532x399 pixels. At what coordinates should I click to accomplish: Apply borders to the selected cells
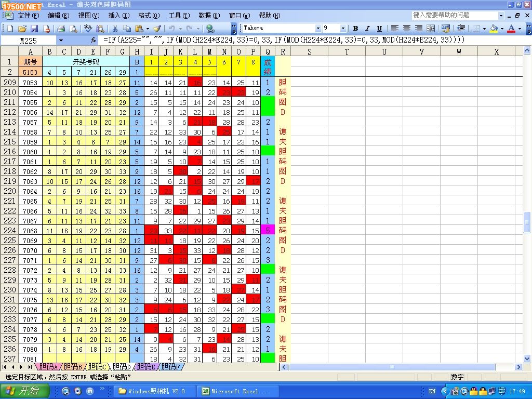[x=476, y=29]
